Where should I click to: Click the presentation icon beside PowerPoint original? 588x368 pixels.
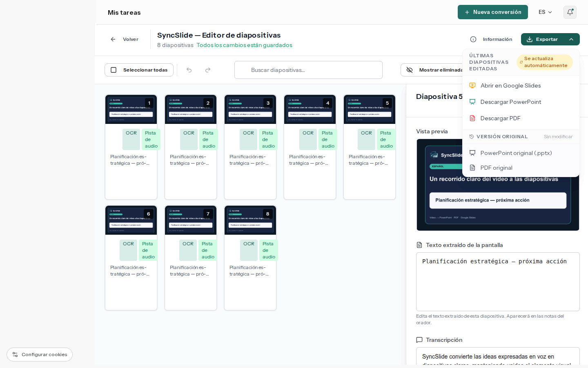[x=472, y=153]
